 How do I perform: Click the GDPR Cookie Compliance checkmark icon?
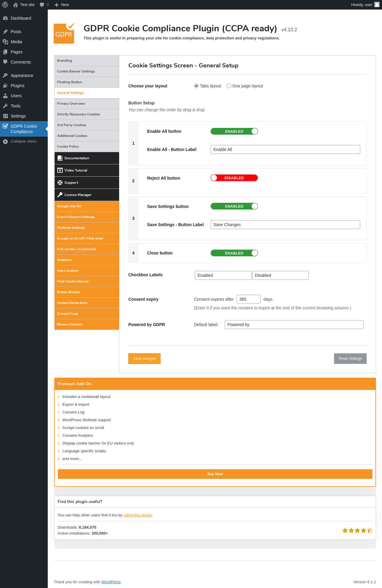(x=5, y=126)
